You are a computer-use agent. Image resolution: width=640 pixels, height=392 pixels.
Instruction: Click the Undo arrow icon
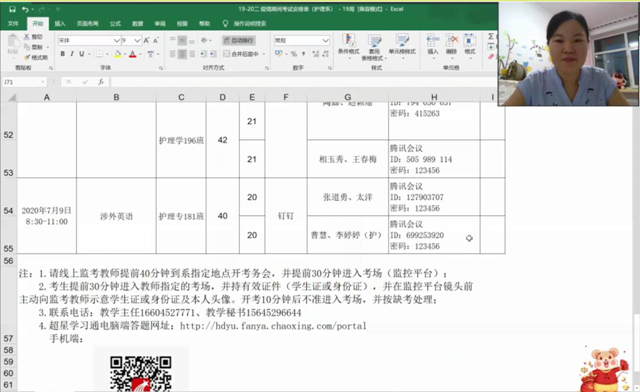[x=25, y=9]
